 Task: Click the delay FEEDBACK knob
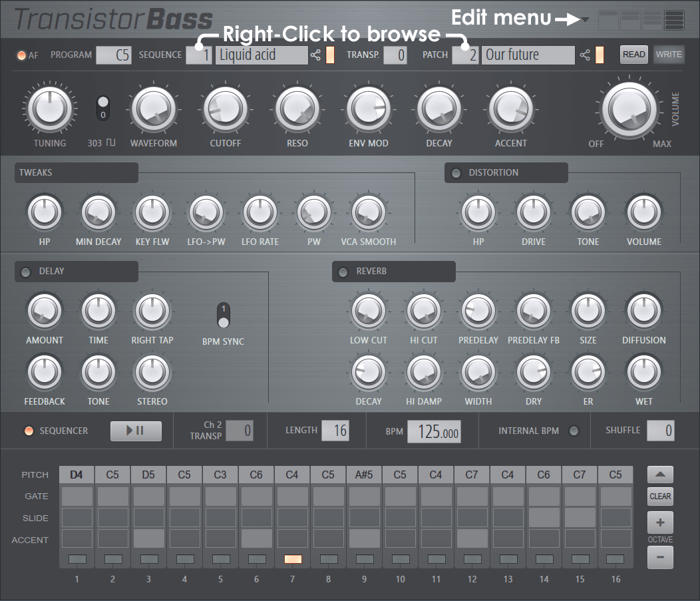[45, 372]
